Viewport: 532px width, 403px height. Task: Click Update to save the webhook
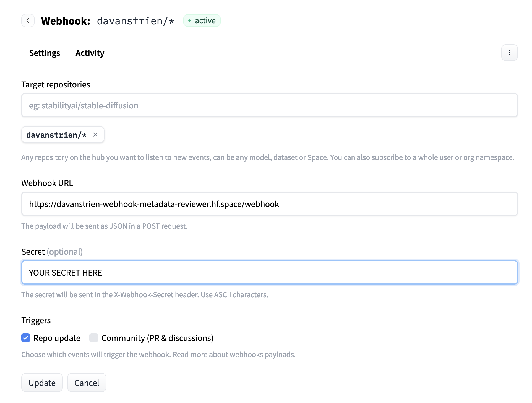click(42, 383)
